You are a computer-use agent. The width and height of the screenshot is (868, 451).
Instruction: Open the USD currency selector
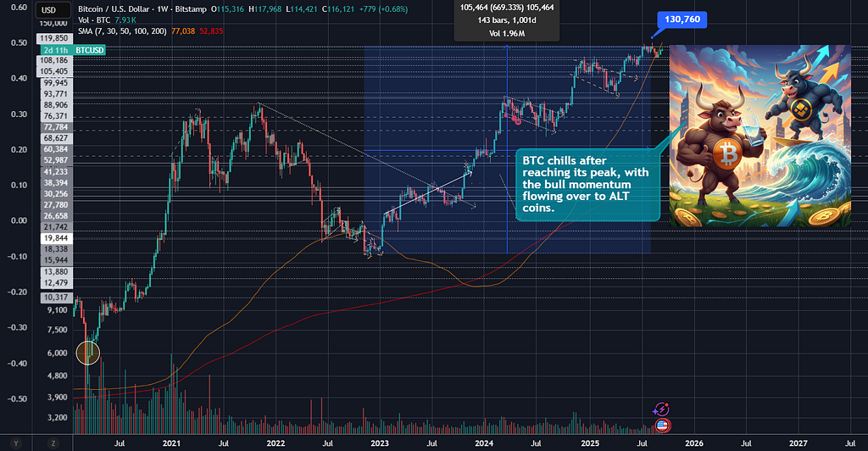[x=53, y=10]
